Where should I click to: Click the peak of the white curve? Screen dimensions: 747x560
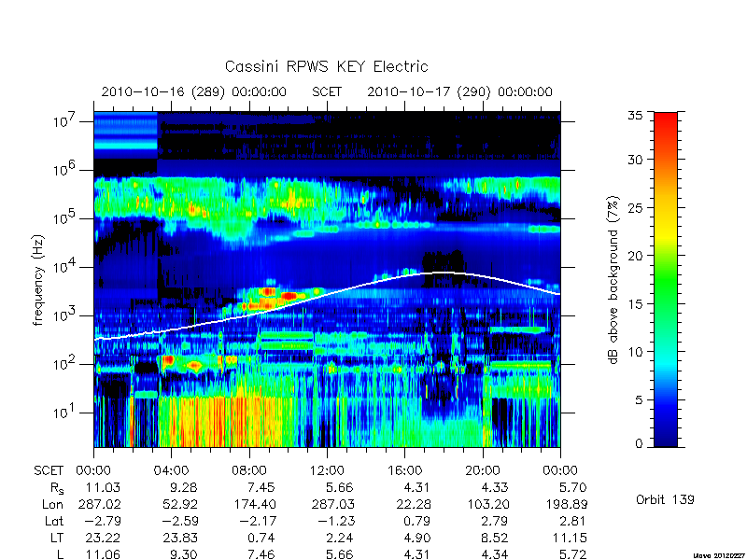point(443,273)
